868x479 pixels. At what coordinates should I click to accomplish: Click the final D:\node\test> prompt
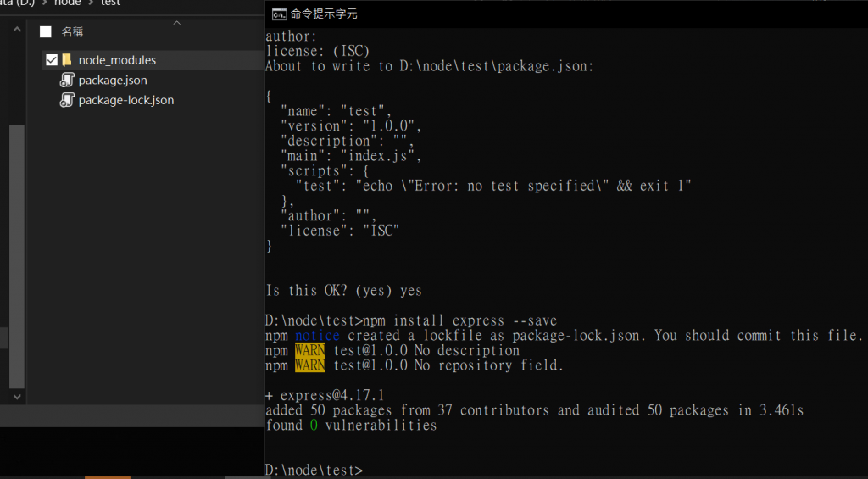coord(314,471)
